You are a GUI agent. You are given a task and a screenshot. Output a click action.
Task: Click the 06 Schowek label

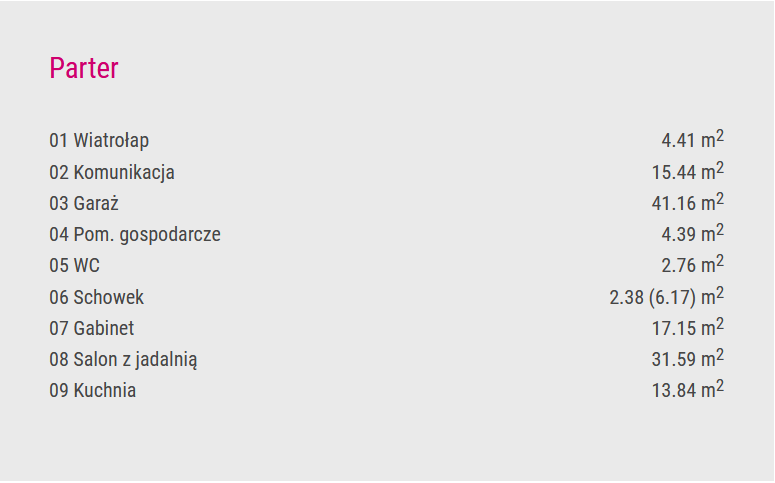[x=96, y=297]
